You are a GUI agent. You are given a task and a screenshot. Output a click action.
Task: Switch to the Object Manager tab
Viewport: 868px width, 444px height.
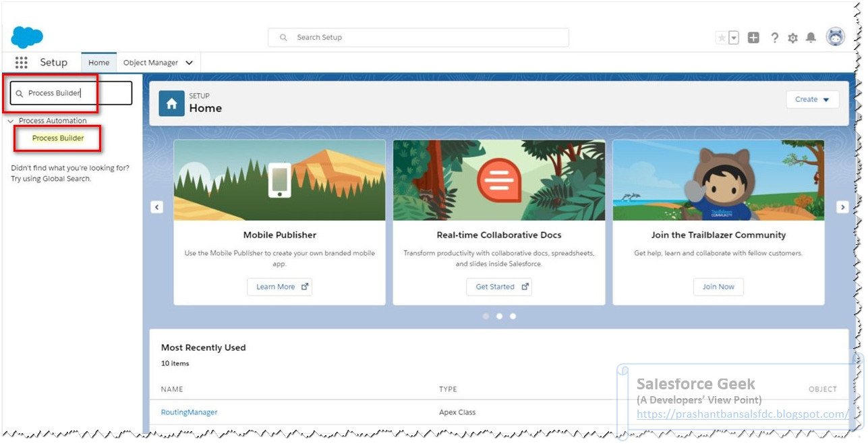point(150,63)
